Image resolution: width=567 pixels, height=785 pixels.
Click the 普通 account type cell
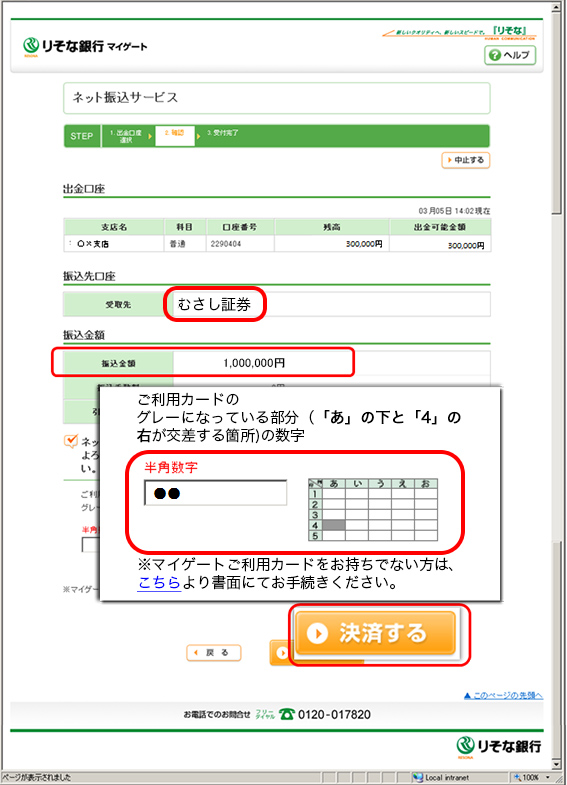click(x=185, y=244)
